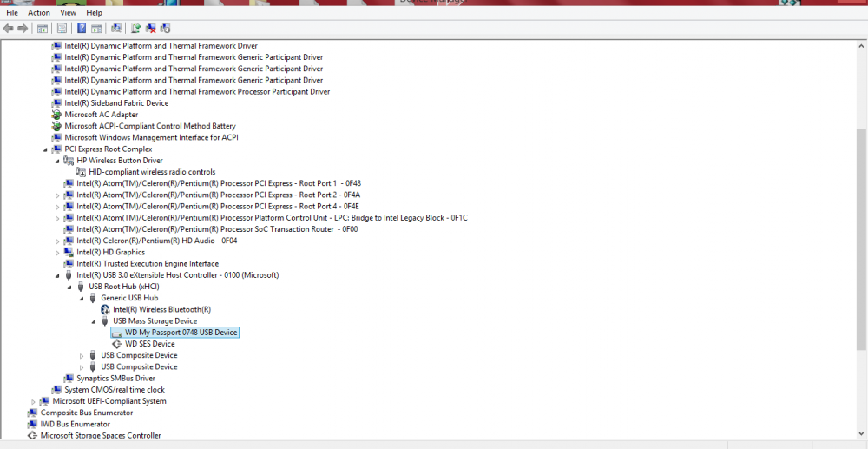Select 'IWD Bus Enumerator' row

coord(75,424)
